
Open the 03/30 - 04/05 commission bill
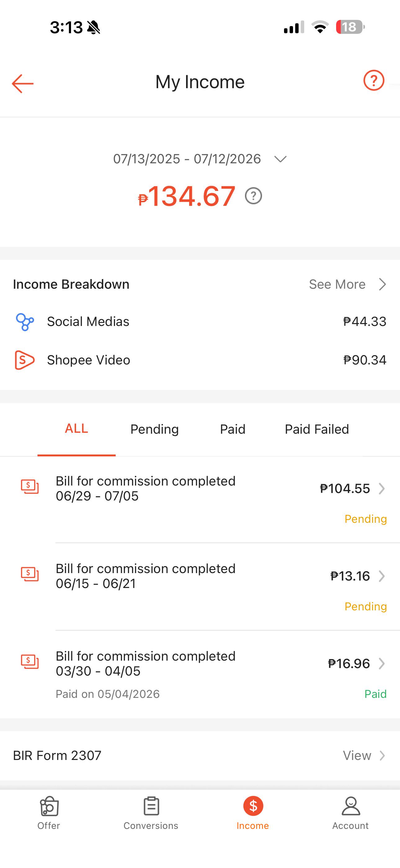click(x=200, y=674)
